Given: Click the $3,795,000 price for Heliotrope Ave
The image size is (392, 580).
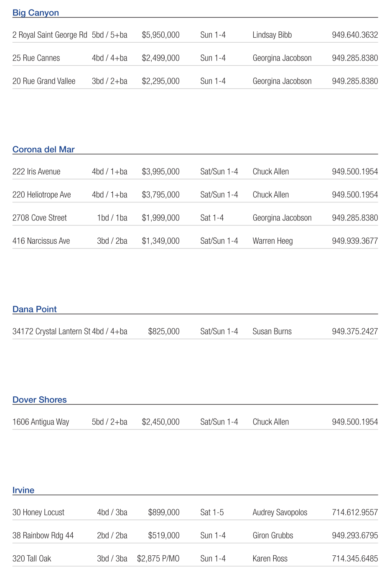Looking at the screenshot, I should 160,195.
